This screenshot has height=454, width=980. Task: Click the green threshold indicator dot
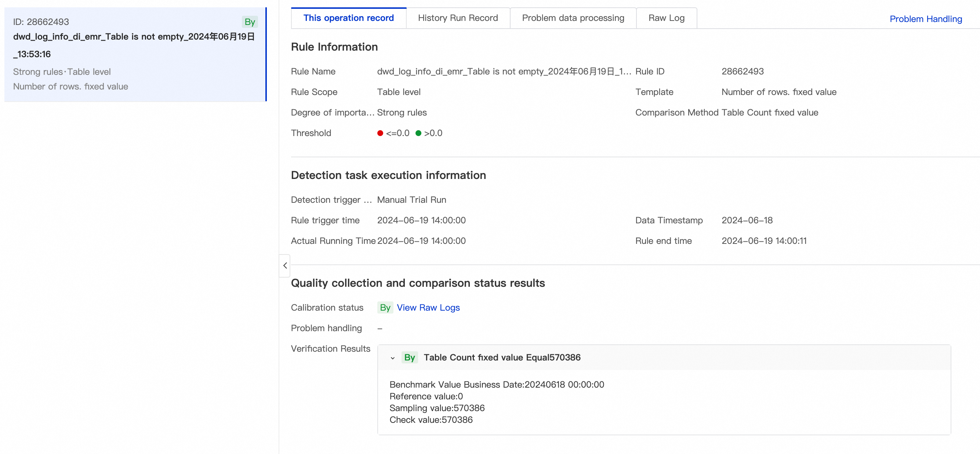[418, 133]
